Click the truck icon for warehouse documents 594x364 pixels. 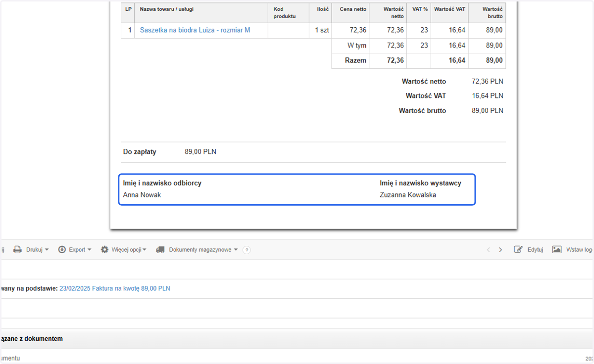(160, 250)
